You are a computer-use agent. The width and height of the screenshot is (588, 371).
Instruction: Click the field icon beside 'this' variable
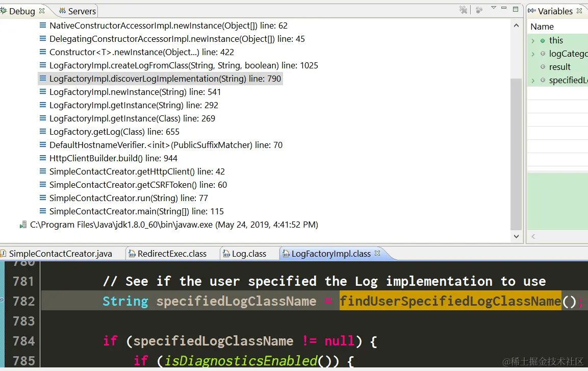point(543,40)
